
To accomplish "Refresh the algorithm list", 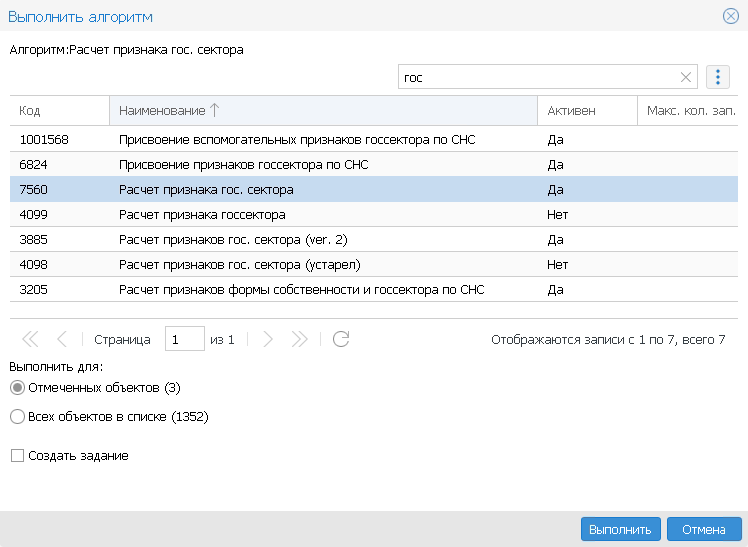I will [x=341, y=339].
